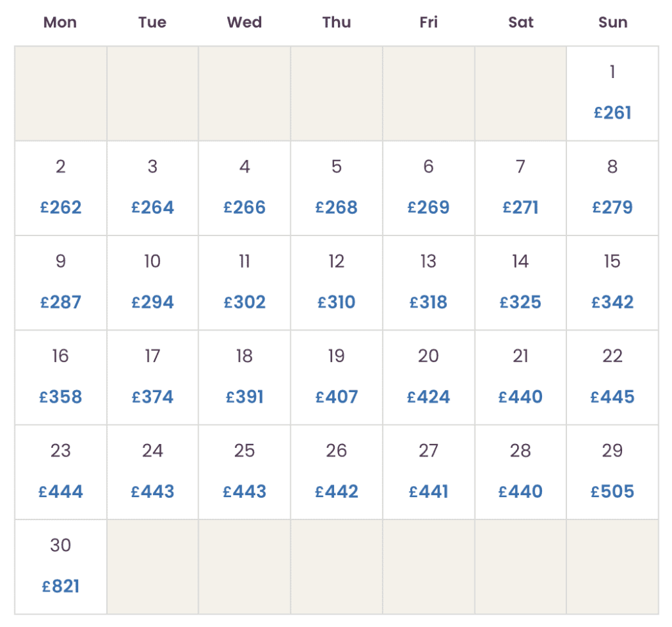Choose the £424 fare on Friday the 20th
Image resolution: width=672 pixels, height=627 pixels.
click(x=428, y=396)
